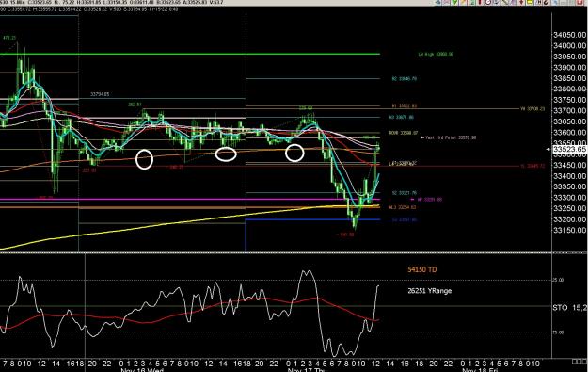Click the STO 15,2 indicator label

[x=569, y=308]
